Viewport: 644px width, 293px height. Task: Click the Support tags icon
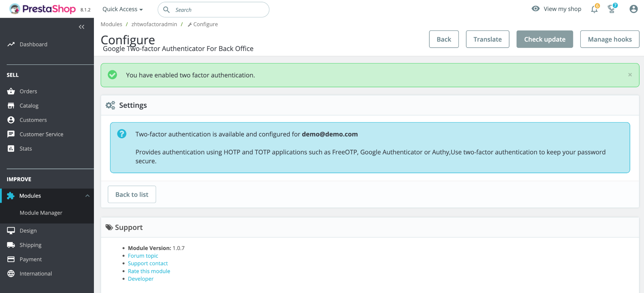pos(109,227)
